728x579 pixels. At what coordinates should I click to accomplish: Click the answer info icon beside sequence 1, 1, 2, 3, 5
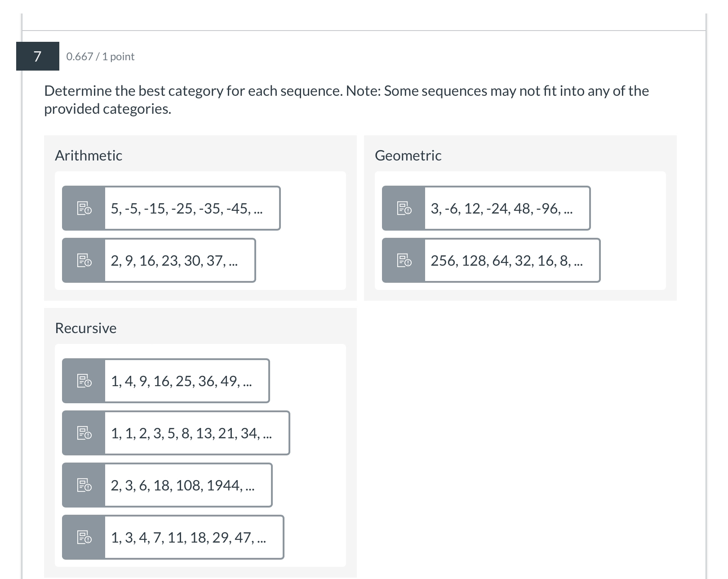84,433
